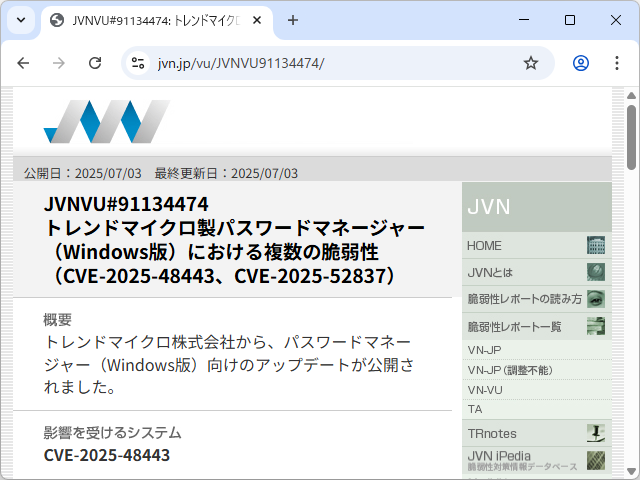Click the vertical scrollbar thumb
The width and height of the screenshot is (640, 480).
click(631, 137)
